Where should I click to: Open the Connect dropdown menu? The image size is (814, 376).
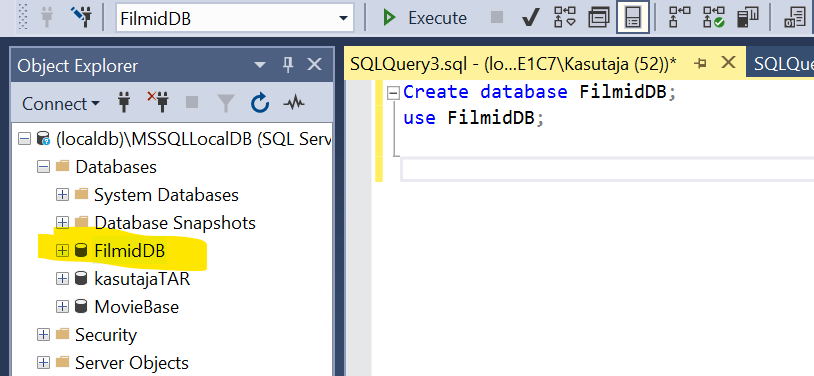61,104
